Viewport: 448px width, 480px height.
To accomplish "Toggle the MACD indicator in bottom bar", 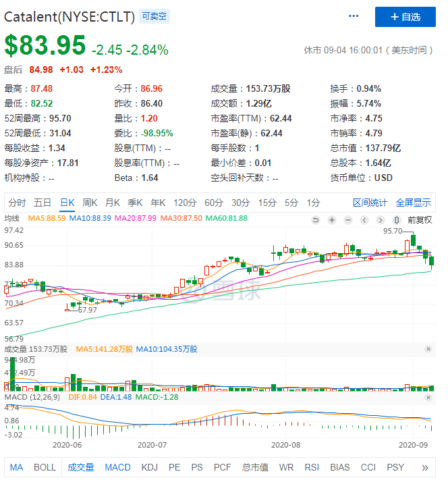I will [x=117, y=467].
